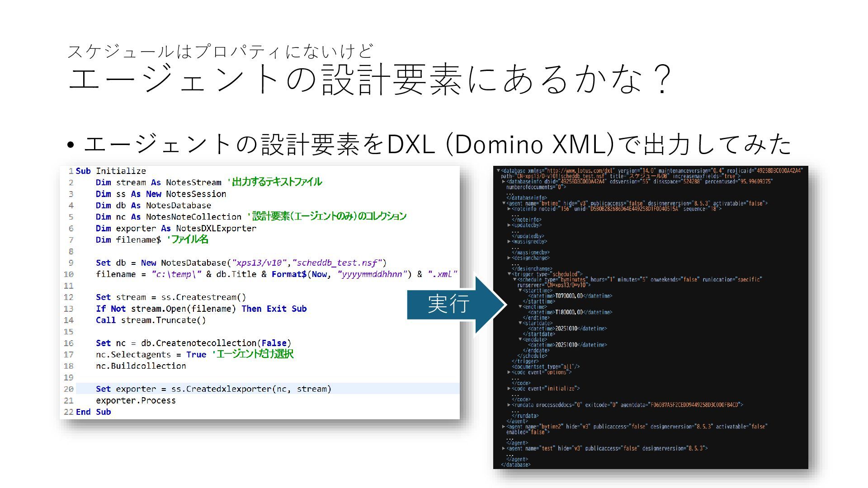Expand the code event="initialize" node
Viewport: 868px width, 488px height.
[x=509, y=389]
